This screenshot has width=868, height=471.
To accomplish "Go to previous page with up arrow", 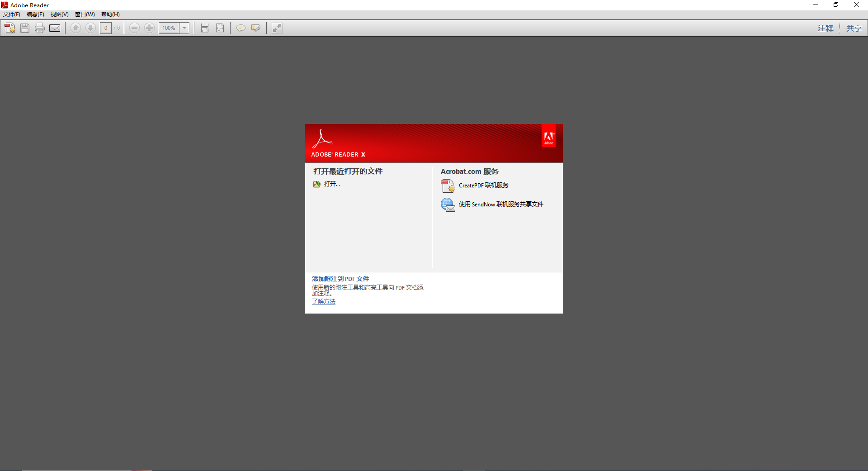I will pos(75,28).
